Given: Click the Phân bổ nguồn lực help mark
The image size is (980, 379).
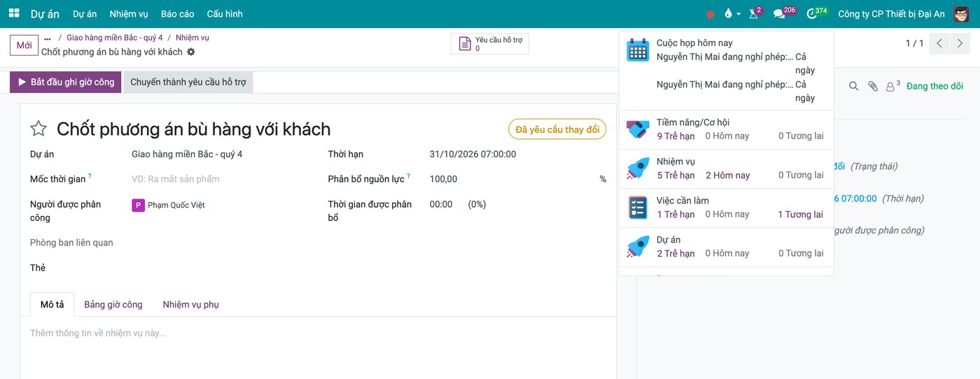Looking at the screenshot, I should click(x=409, y=176).
